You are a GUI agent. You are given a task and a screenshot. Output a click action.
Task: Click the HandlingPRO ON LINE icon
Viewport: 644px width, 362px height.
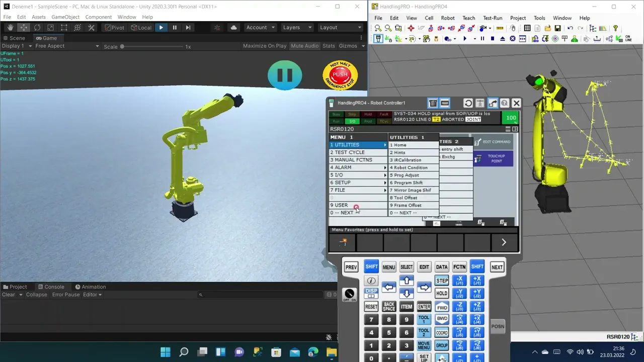pos(628,39)
